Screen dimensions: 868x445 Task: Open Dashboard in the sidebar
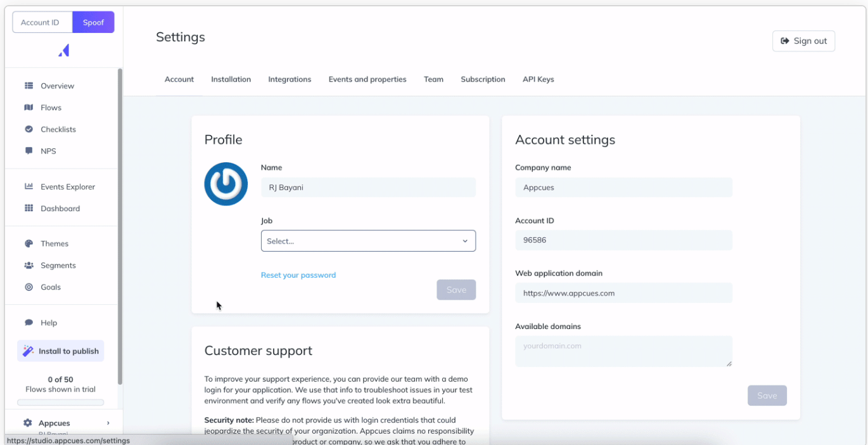point(61,208)
